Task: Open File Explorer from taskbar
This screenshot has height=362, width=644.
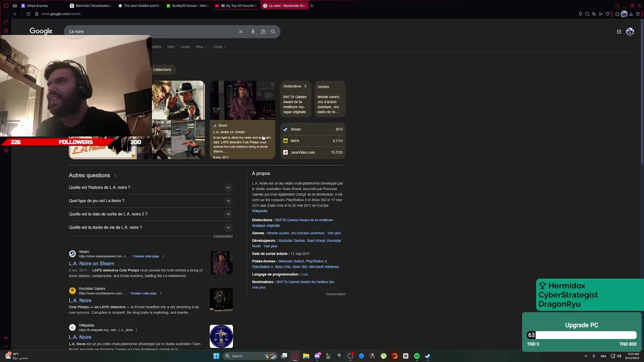Action: pyautogui.click(x=306, y=356)
